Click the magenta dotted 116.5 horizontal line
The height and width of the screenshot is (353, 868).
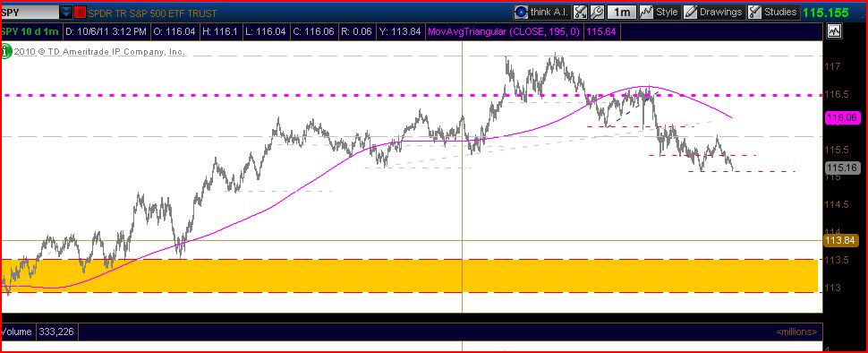410,95
